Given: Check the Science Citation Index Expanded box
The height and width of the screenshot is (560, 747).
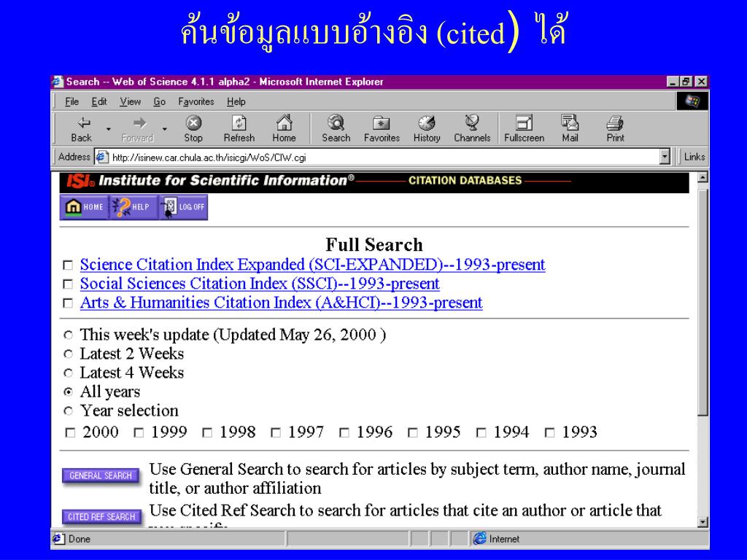Looking at the screenshot, I should click(x=68, y=265).
